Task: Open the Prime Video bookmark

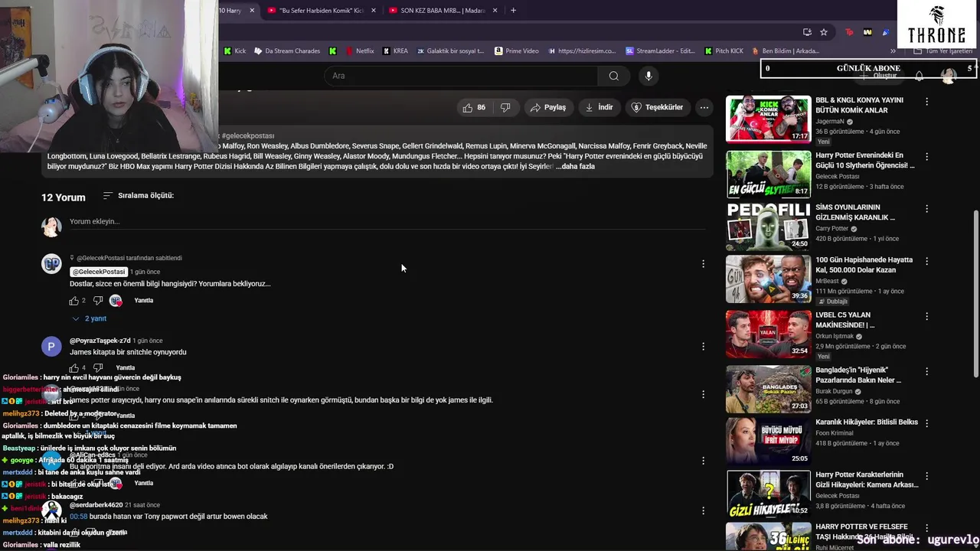Action: tap(517, 51)
